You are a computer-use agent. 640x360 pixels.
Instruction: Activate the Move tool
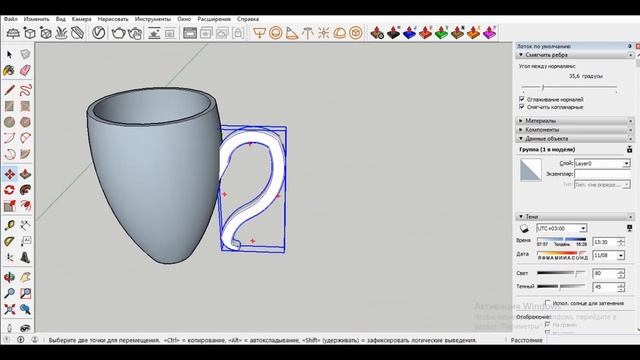(x=9, y=174)
